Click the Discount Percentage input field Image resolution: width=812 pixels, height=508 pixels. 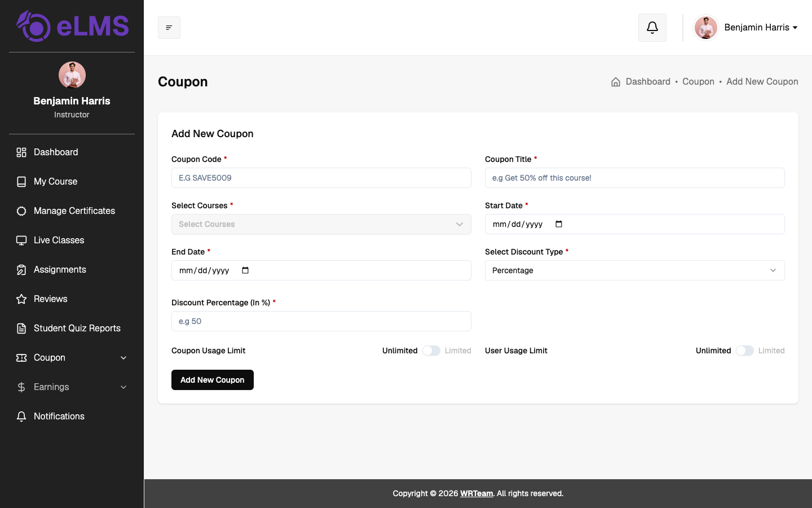coord(321,321)
